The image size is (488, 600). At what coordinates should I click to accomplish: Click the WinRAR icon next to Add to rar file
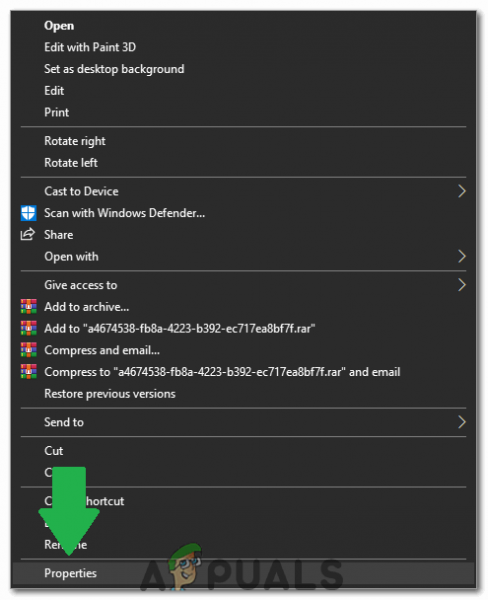pos(29,328)
